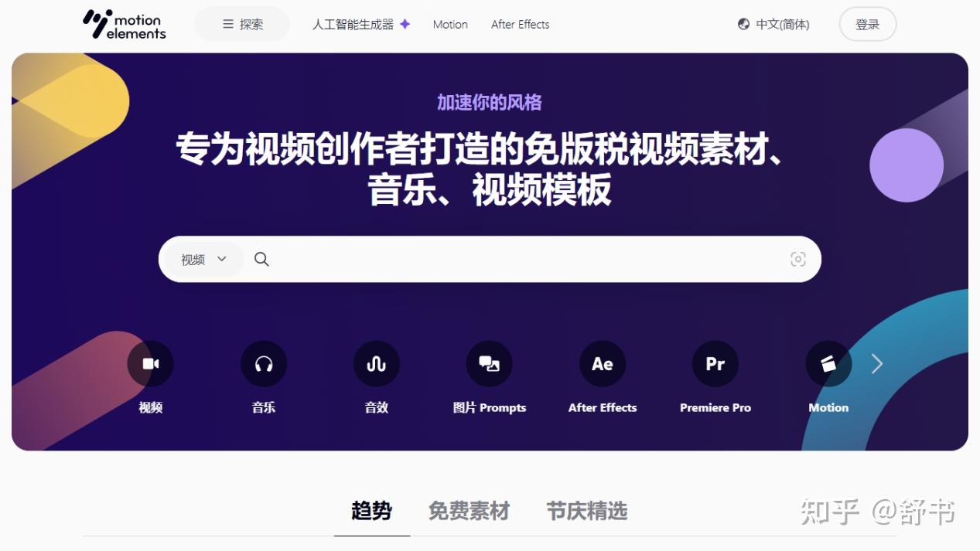Click the 音效 category label
This screenshot has width=980, height=551.
377,408
